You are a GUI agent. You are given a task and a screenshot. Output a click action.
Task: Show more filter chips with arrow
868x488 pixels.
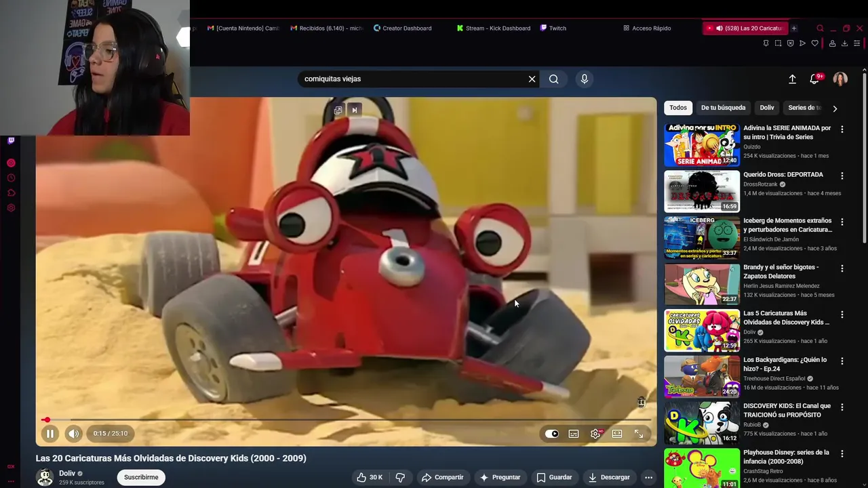tap(835, 108)
